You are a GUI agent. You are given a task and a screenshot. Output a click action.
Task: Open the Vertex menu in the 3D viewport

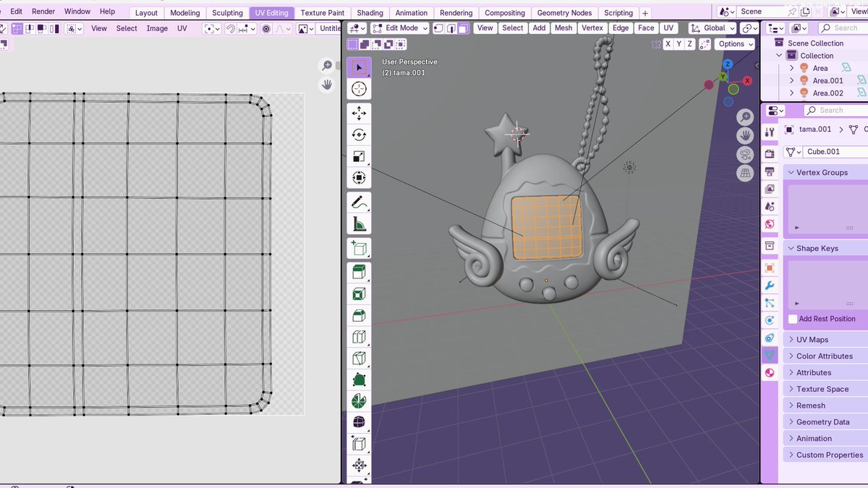tap(592, 28)
